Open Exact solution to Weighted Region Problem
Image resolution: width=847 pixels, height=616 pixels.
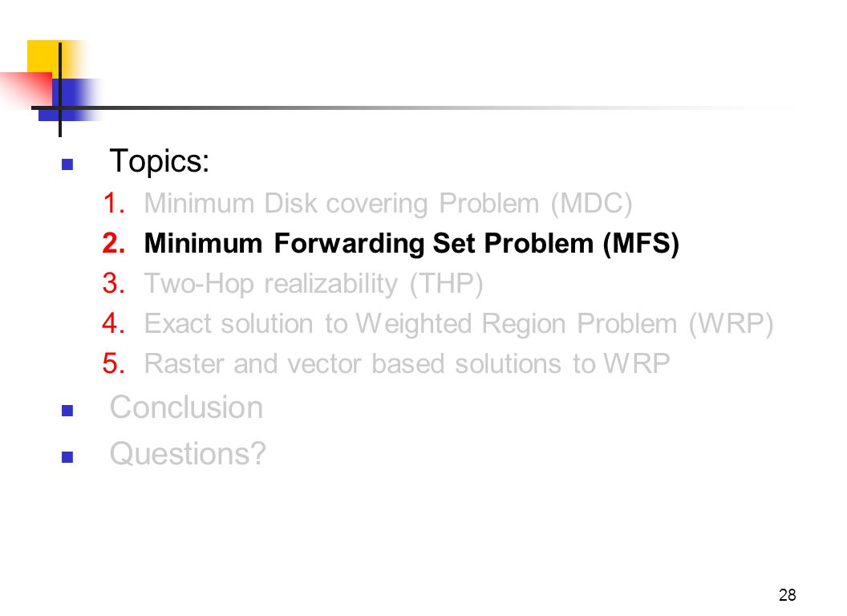point(459,324)
